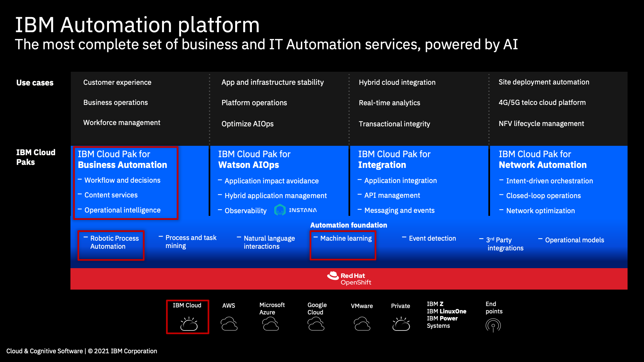Click the AWS cloud icon
This screenshot has width=644, height=362.
point(229,324)
